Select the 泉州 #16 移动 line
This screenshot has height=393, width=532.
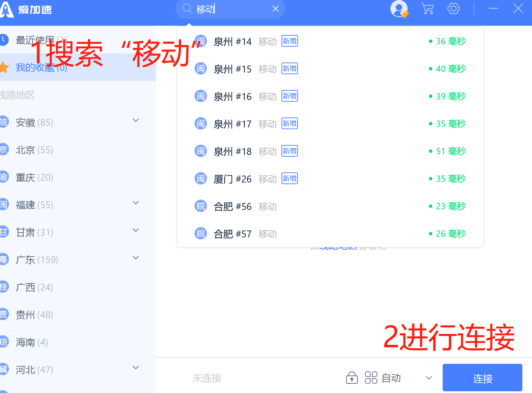330,96
